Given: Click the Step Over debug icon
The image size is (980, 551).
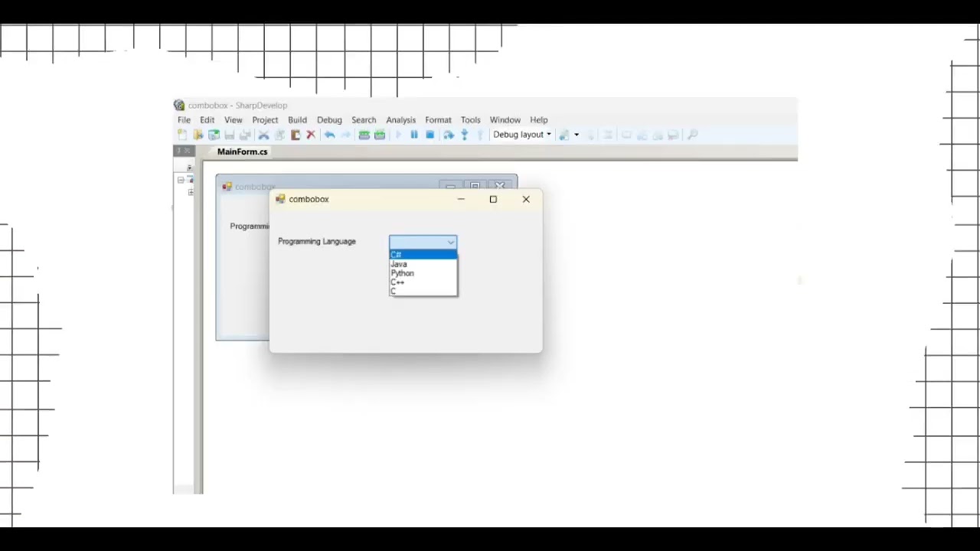Looking at the screenshot, I should point(449,135).
